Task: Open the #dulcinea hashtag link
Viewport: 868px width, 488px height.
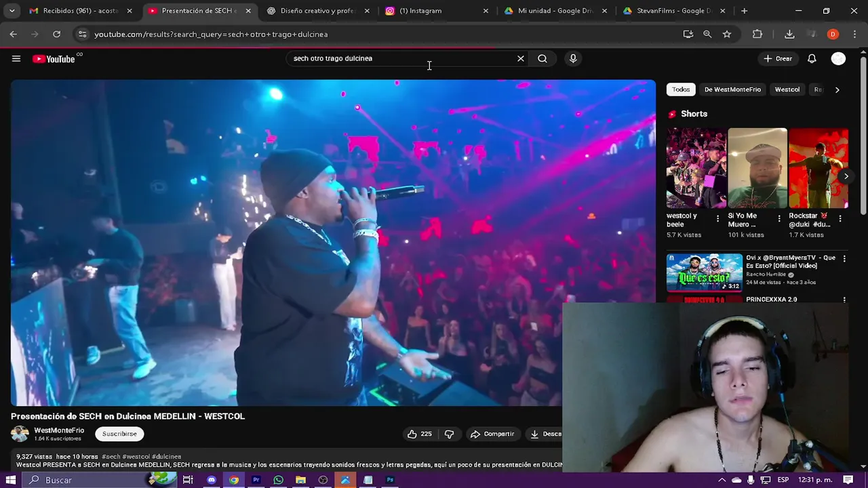Action: (166, 457)
